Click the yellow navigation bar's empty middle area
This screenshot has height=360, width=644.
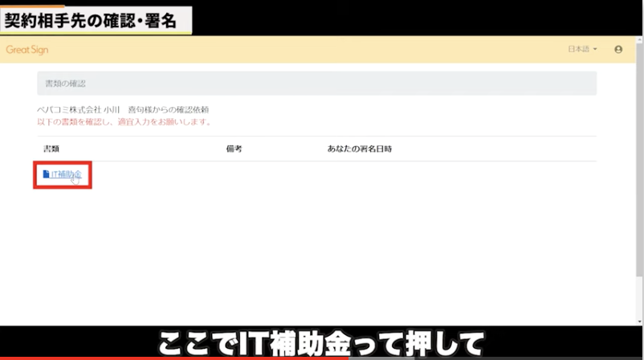[x=305, y=50]
